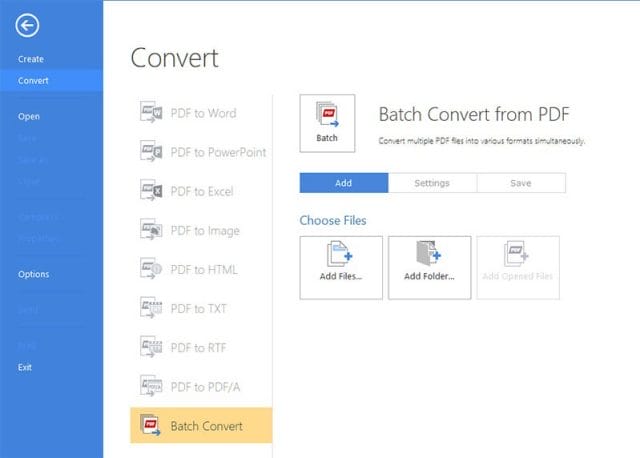Select the PDF to PDF/A label
This screenshot has width=640, height=458.
(x=205, y=387)
